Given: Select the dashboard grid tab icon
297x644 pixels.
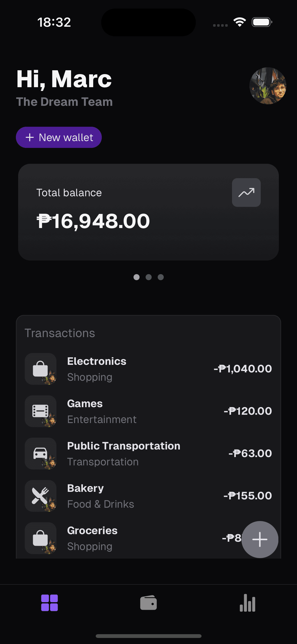Looking at the screenshot, I should pyautogui.click(x=49, y=603).
